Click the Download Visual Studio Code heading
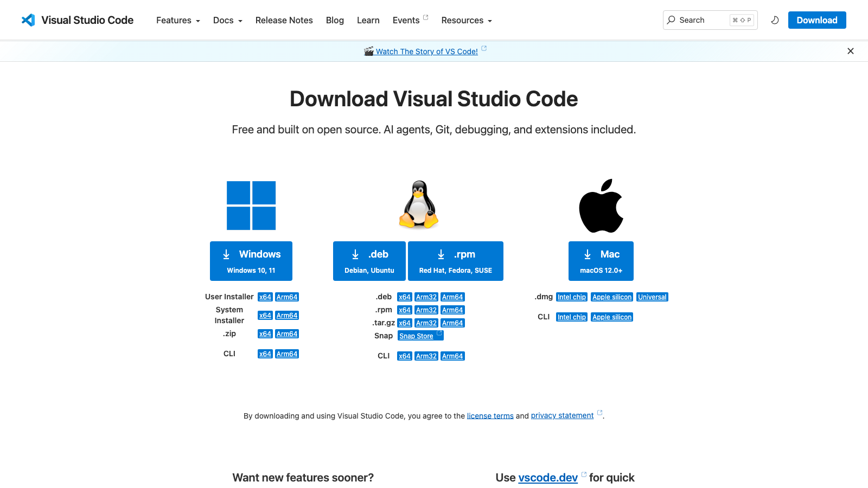Viewport: 868px width, 488px height. click(434, 99)
